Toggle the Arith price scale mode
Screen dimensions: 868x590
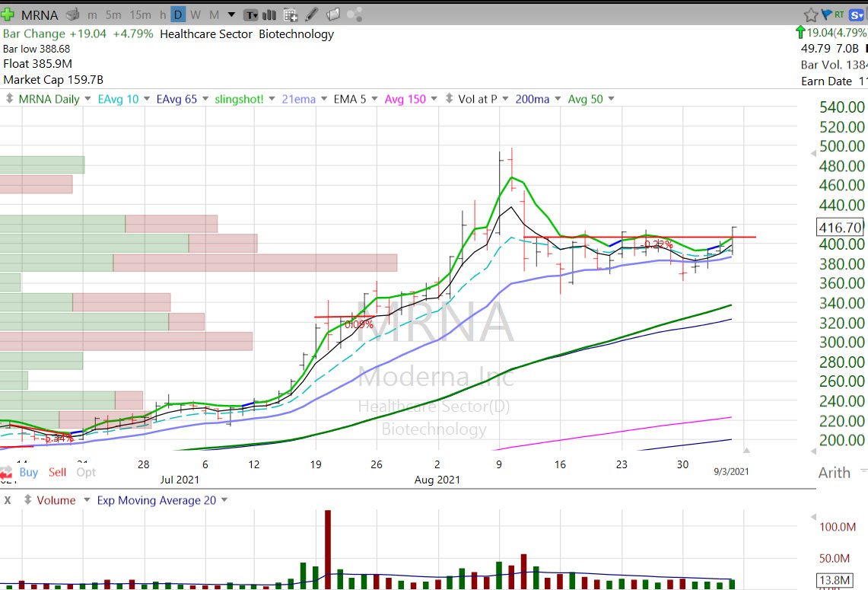835,473
